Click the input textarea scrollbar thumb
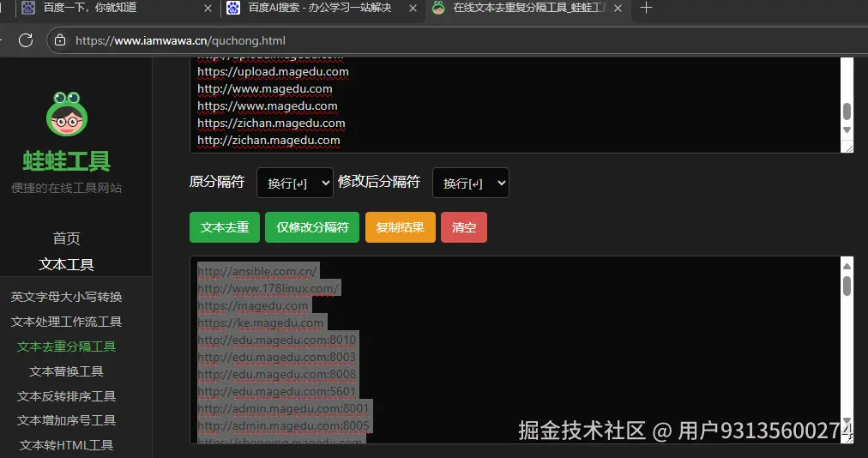Image resolution: width=868 pixels, height=458 pixels. pos(847,111)
